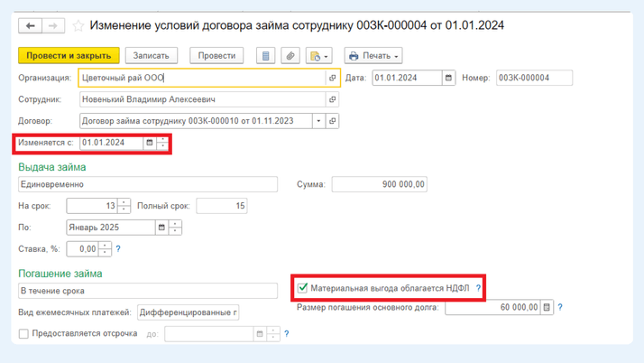
Task: Click the Записать button
Action: (x=152, y=56)
